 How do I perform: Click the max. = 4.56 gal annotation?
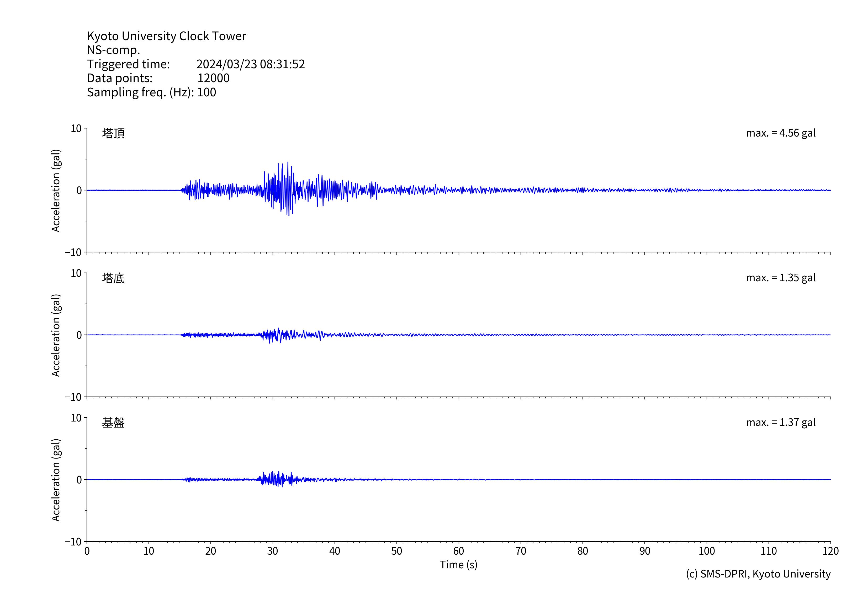coord(780,133)
